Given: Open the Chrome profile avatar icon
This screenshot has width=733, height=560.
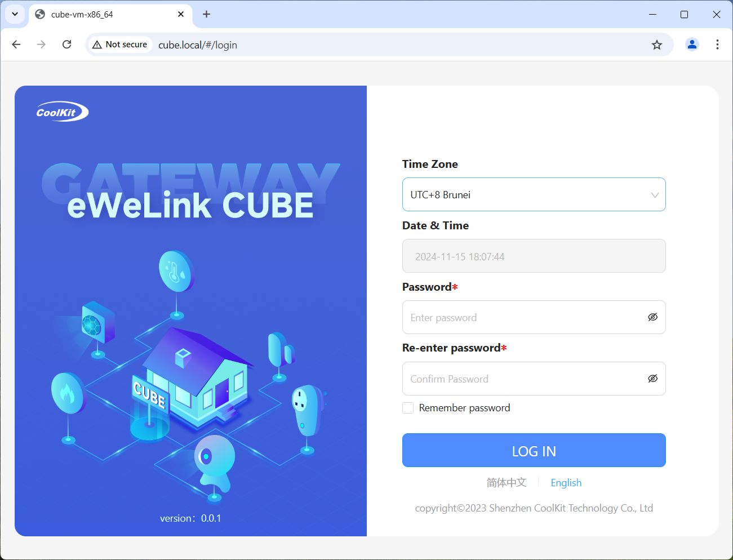Looking at the screenshot, I should click(692, 45).
